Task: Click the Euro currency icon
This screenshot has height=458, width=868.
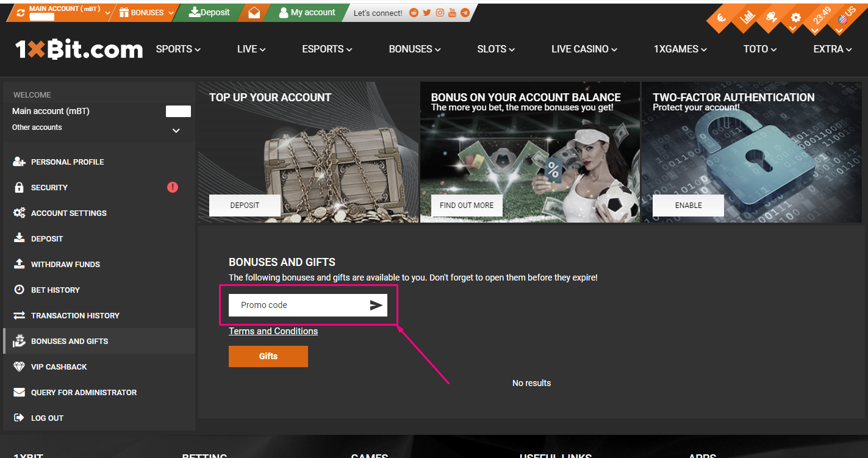Action: 721,18
